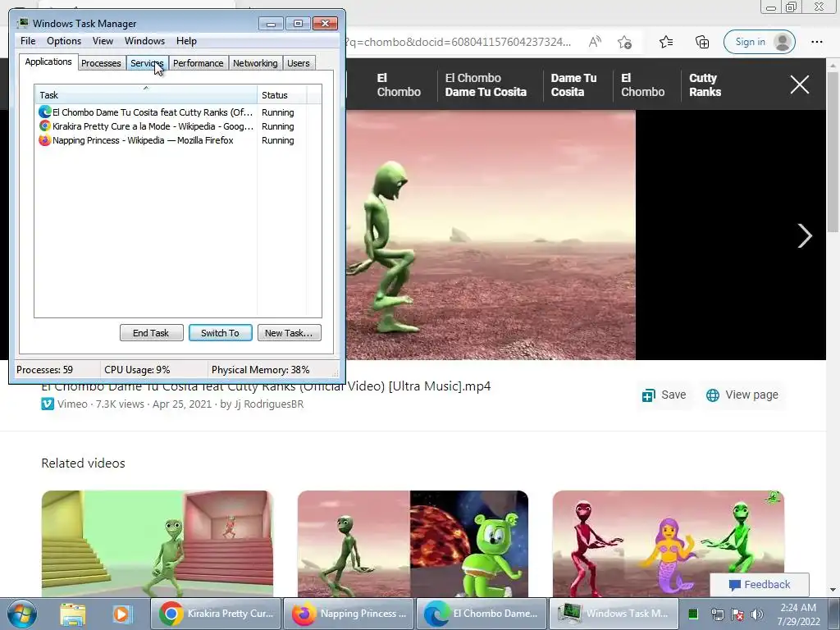Open Windows Start button
The width and height of the screenshot is (840, 630).
[x=22, y=614]
